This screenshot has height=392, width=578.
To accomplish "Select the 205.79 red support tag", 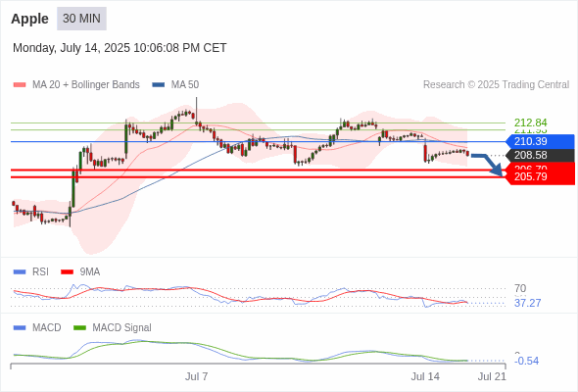I will [x=540, y=177].
